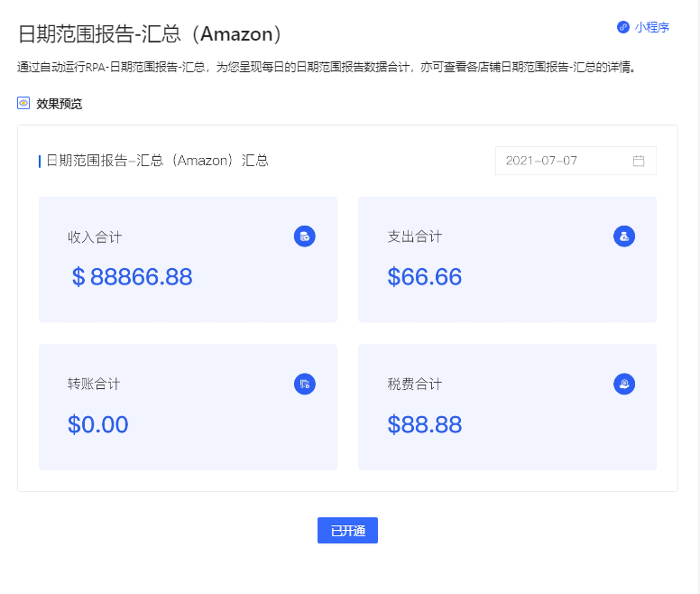The width and height of the screenshot is (700, 594).
Task: Click the 日期范围报告-汇总（Amazon）汇总 section title
Action: (157, 161)
